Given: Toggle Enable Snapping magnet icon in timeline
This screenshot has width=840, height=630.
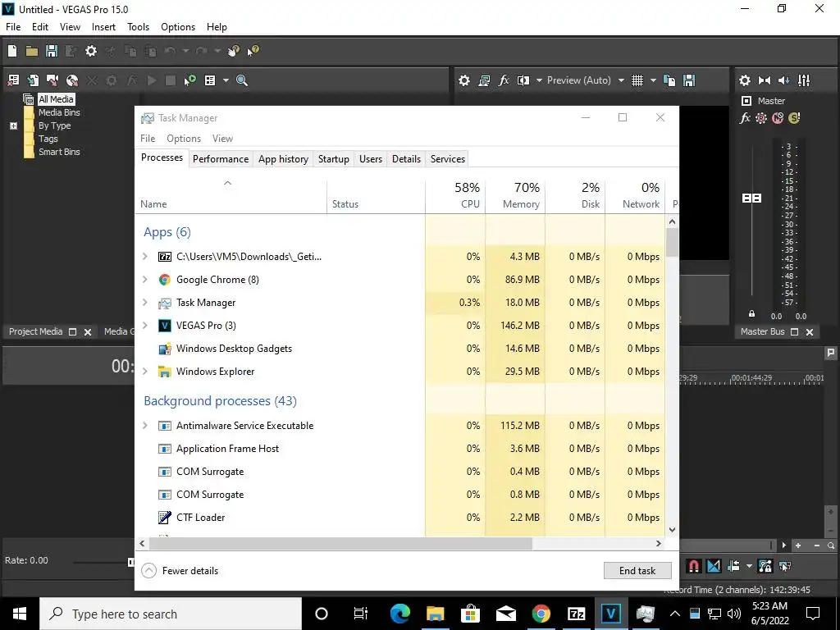Looking at the screenshot, I should click(x=694, y=566).
